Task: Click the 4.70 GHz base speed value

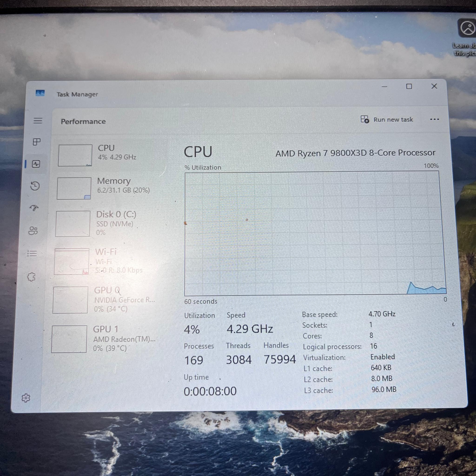Action: click(382, 314)
